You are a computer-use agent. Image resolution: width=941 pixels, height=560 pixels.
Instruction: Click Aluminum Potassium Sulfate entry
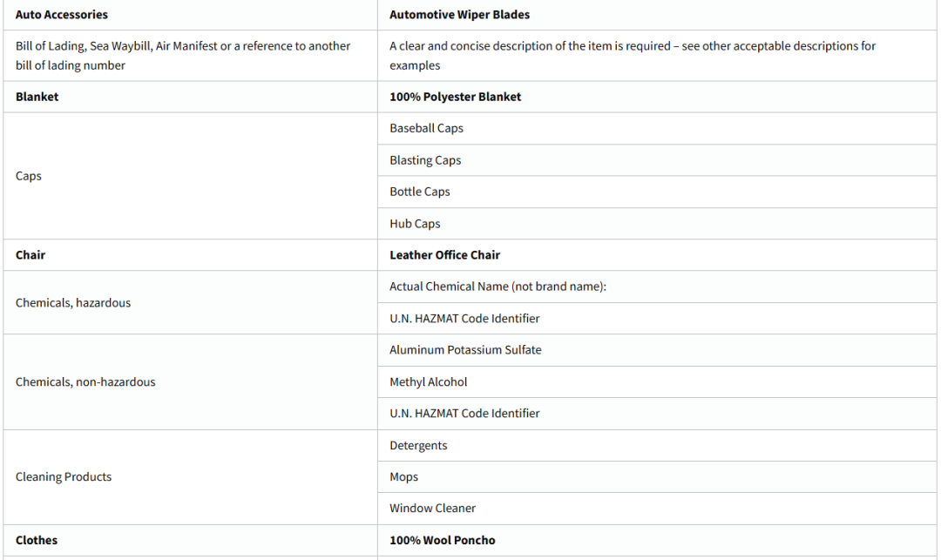pos(465,350)
